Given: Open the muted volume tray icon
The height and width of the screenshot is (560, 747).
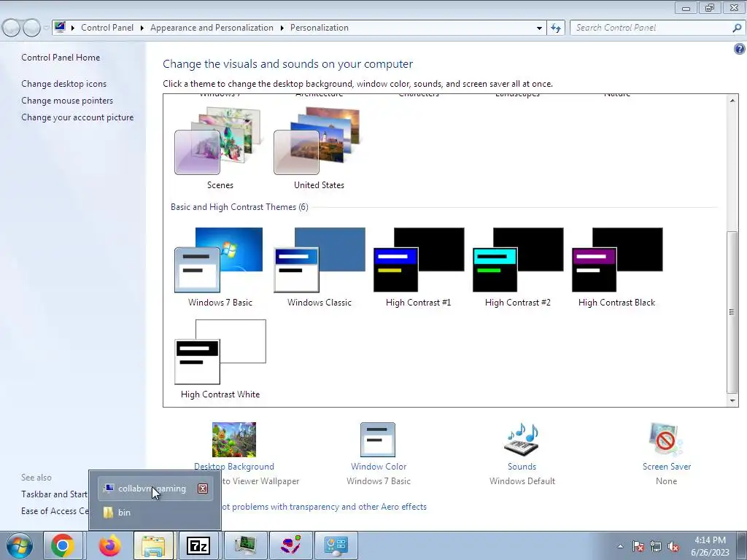Looking at the screenshot, I should [673, 547].
